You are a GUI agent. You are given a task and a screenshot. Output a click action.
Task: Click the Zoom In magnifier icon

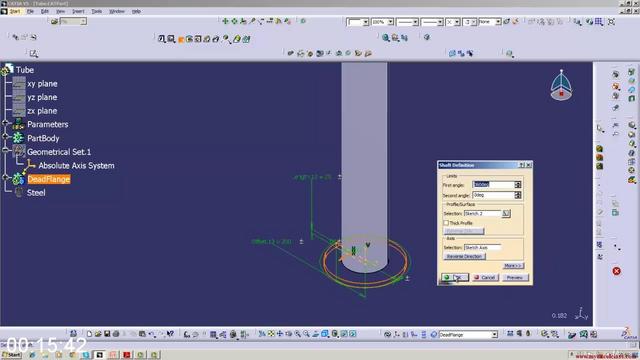298,334
